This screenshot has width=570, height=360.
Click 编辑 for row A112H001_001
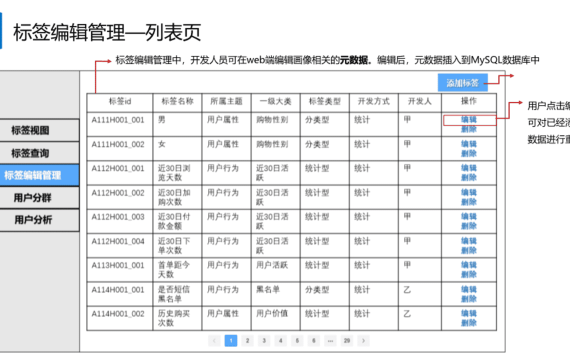click(469, 168)
